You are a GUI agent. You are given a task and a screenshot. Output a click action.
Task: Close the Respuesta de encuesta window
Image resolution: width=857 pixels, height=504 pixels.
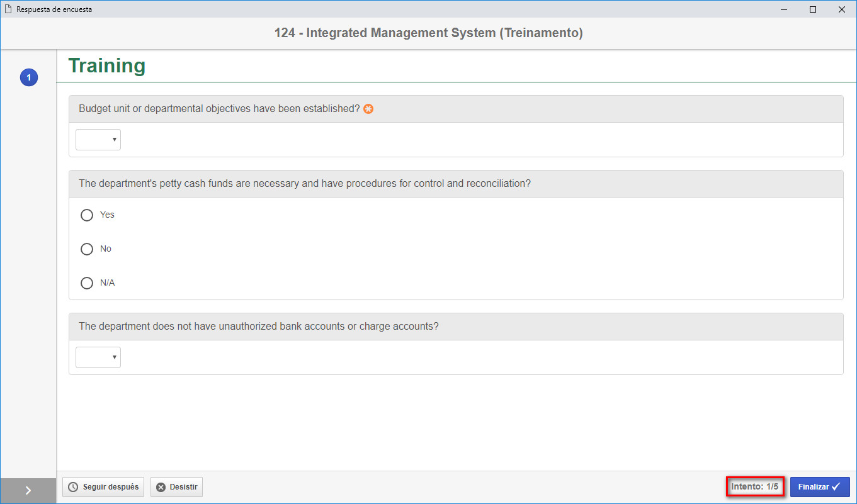(842, 9)
